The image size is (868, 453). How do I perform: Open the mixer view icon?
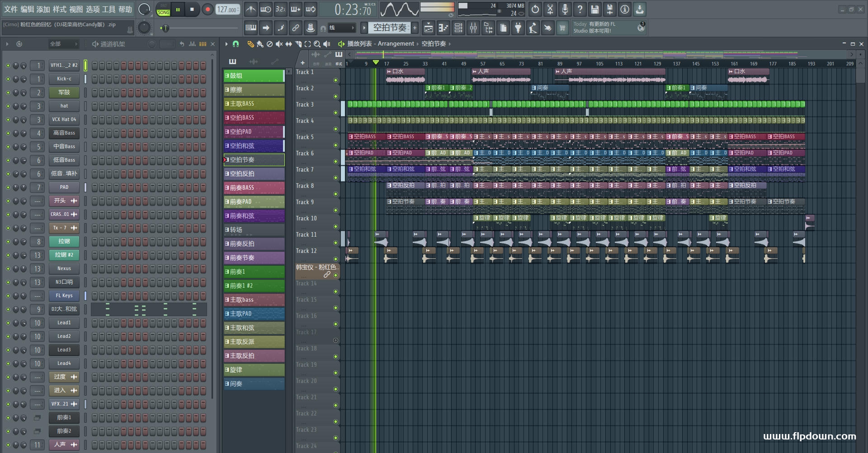473,28
